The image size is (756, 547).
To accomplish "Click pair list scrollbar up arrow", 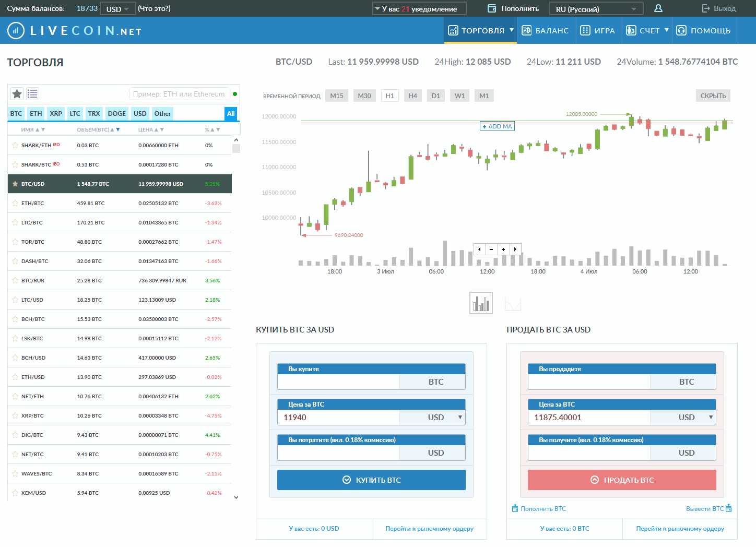I will click(236, 140).
